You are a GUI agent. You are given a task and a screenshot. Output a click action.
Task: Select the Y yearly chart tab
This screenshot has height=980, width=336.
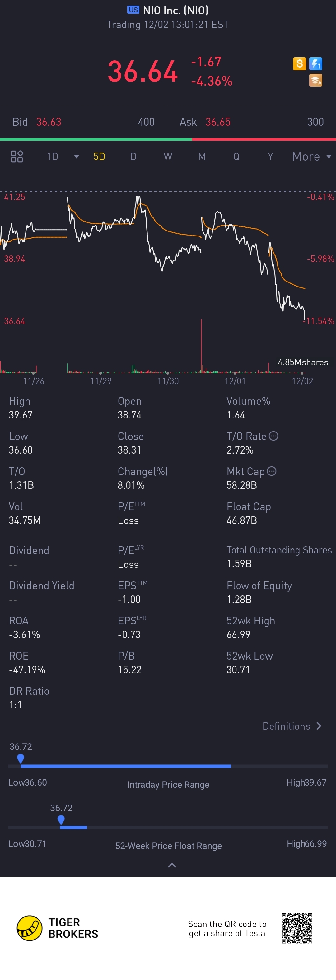270,156
